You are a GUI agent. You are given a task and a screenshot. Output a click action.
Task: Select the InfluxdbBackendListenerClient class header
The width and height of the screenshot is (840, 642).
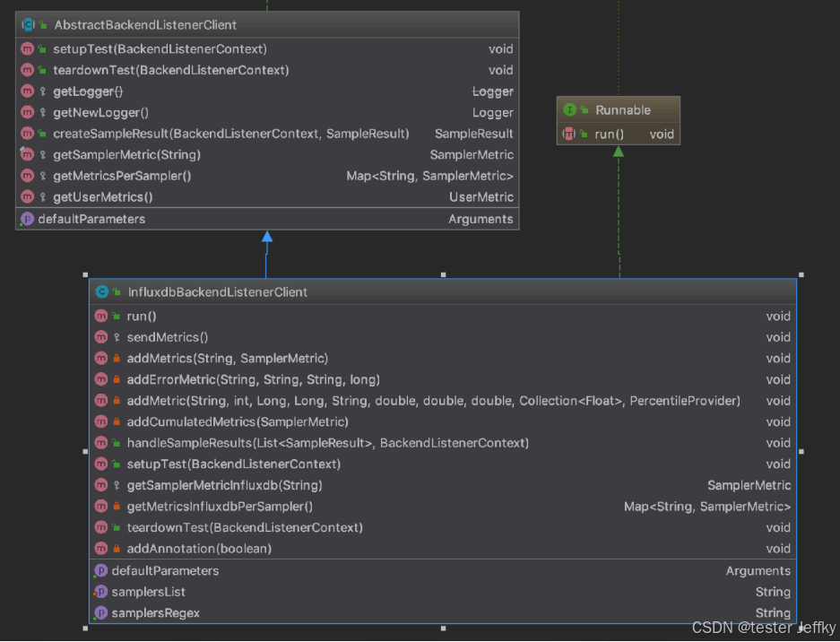point(443,292)
